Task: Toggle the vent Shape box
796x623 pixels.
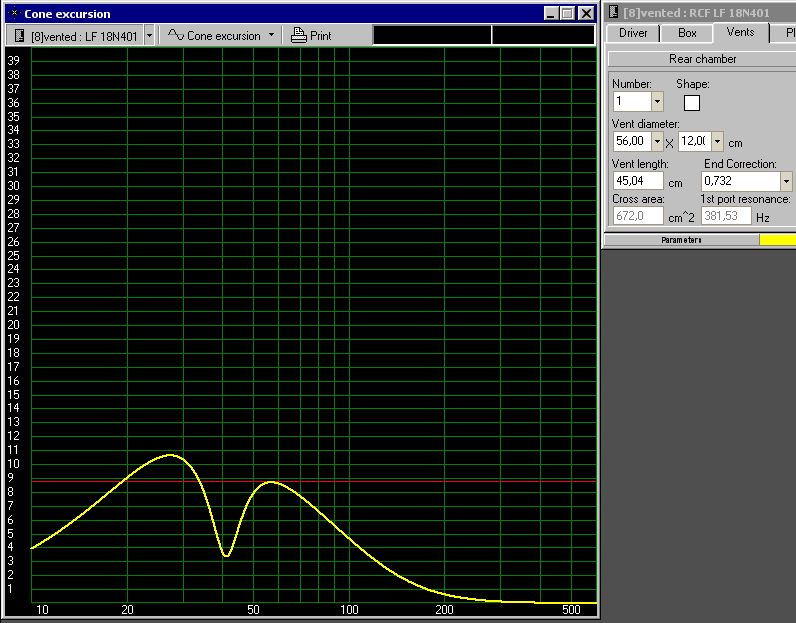Action: 691,102
